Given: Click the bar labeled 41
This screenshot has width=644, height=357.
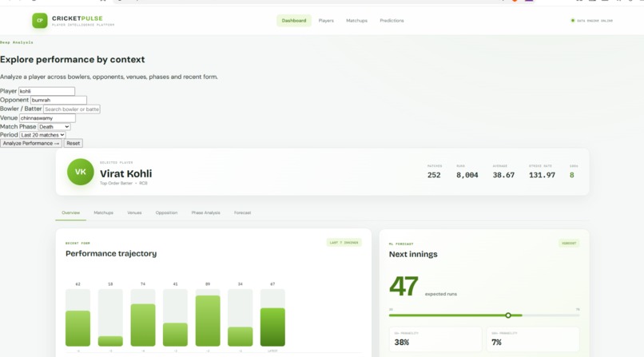Looking at the screenshot, I should [x=175, y=335].
